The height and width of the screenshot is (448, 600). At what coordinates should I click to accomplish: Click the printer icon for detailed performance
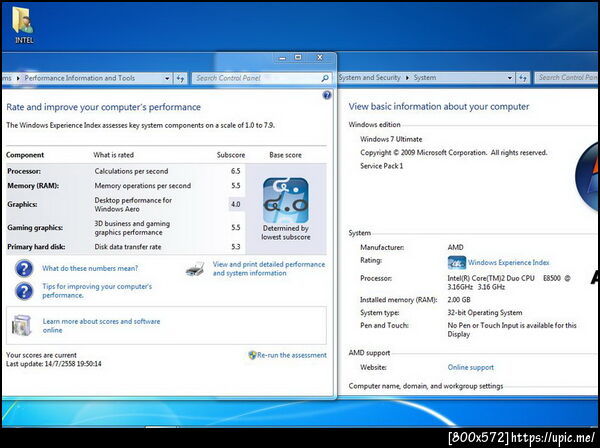point(195,269)
